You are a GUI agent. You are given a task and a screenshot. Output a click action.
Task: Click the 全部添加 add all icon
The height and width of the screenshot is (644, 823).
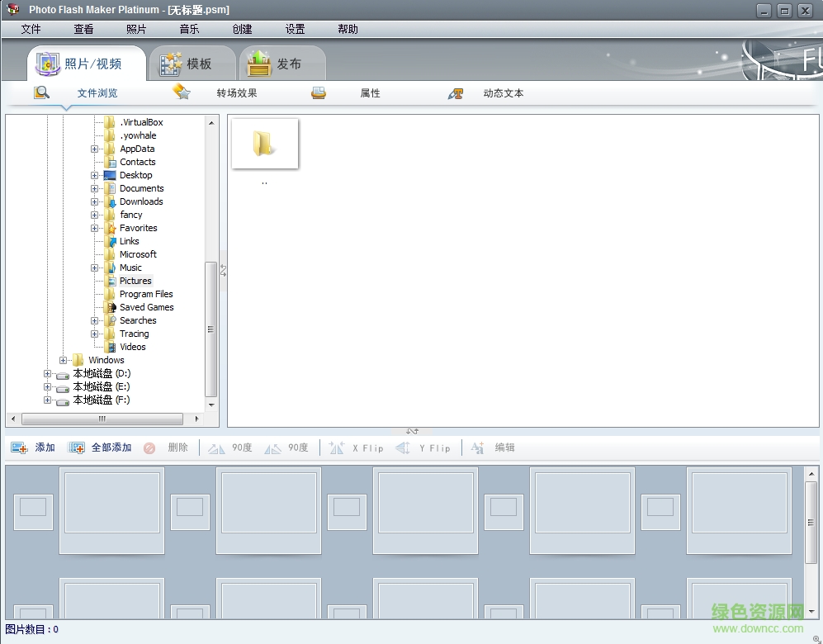click(75, 447)
